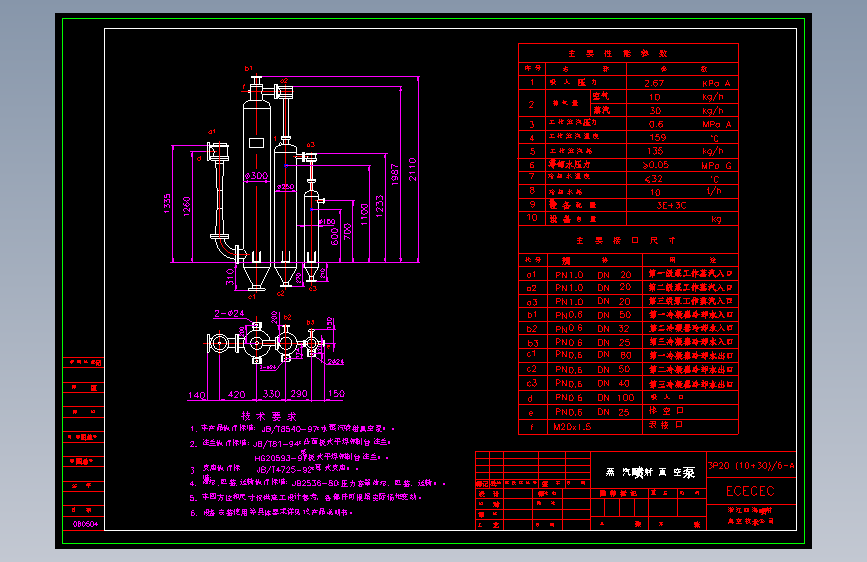Select the 310 dimension near bottom cone
Image resolution: width=867 pixels, height=562 pixels.
point(229,277)
